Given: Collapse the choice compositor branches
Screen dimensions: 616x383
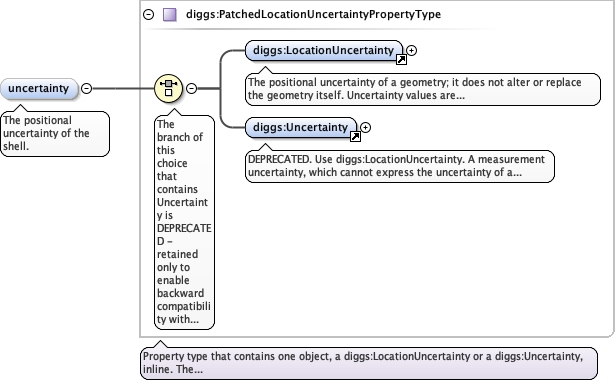Looking at the screenshot, I should tap(191, 88).
